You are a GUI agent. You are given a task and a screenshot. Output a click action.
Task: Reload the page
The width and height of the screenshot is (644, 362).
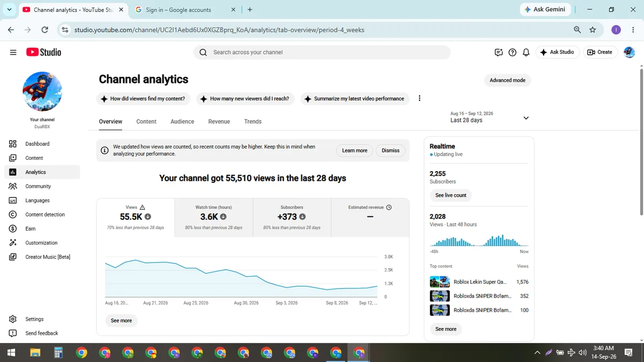click(x=45, y=30)
